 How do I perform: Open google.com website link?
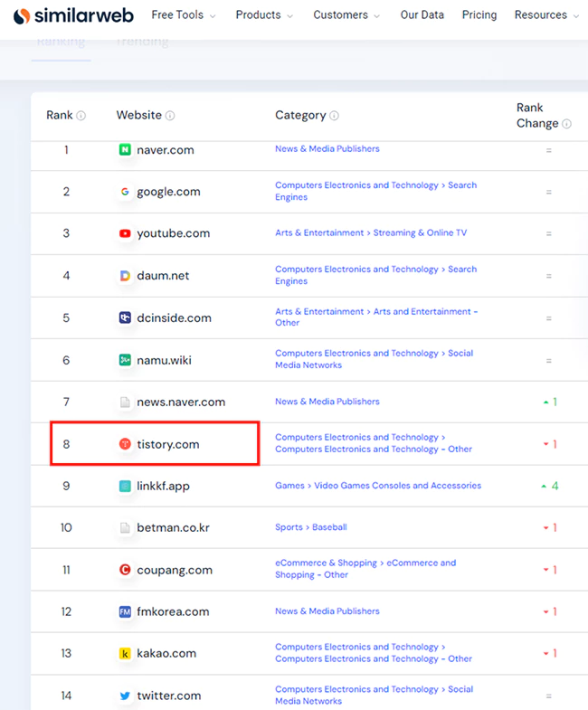[x=168, y=192]
